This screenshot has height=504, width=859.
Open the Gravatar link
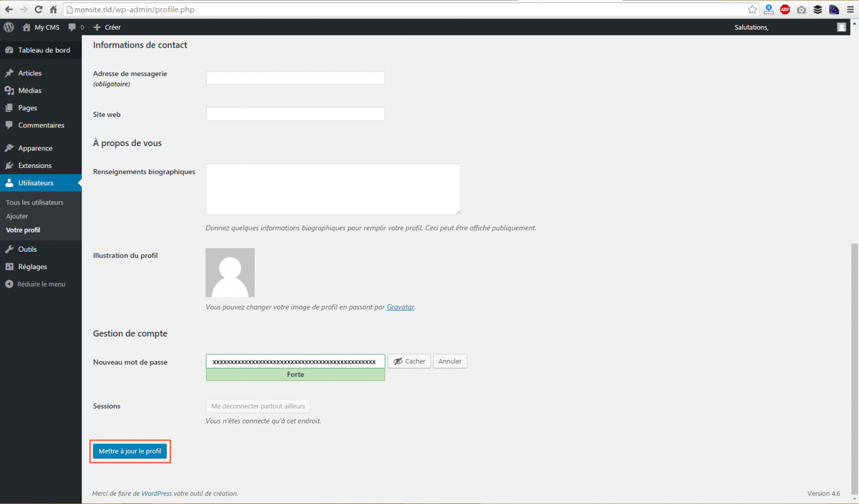coord(400,307)
